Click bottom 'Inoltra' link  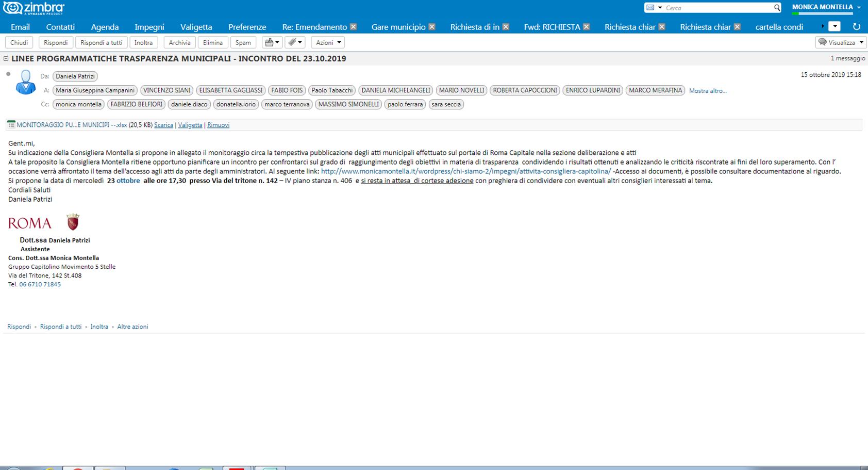coord(99,327)
